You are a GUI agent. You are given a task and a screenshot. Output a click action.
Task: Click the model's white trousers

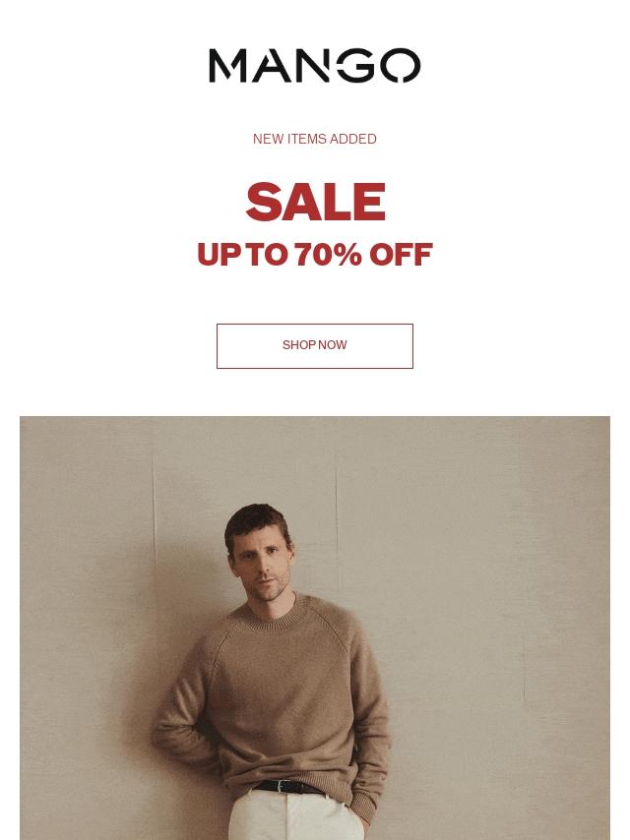point(296,817)
